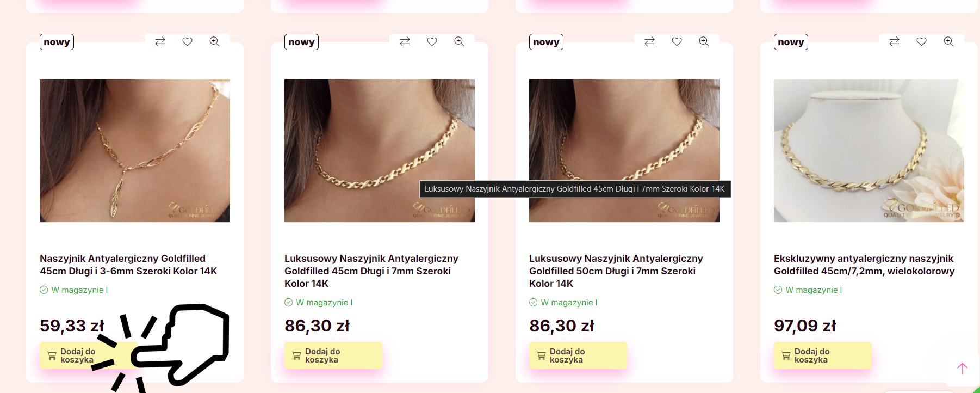Click compare arrows on the Ekskluzywny wielokolorowy necklace

(x=894, y=42)
